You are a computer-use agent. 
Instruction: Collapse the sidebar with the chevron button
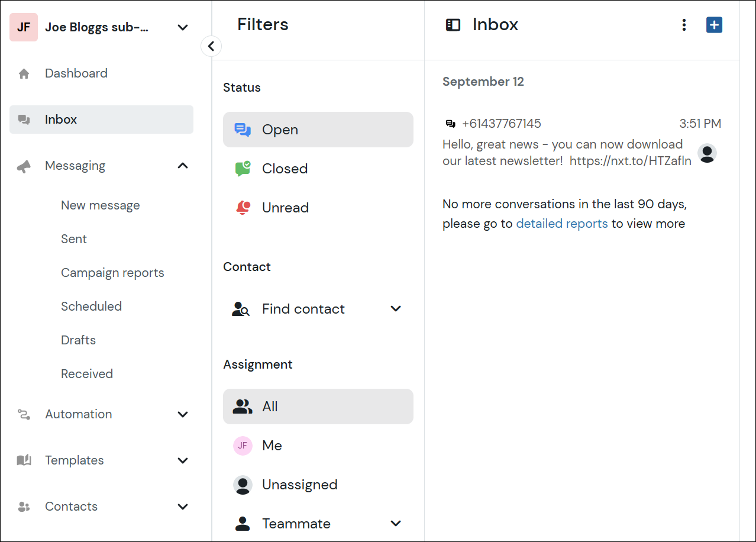211,46
